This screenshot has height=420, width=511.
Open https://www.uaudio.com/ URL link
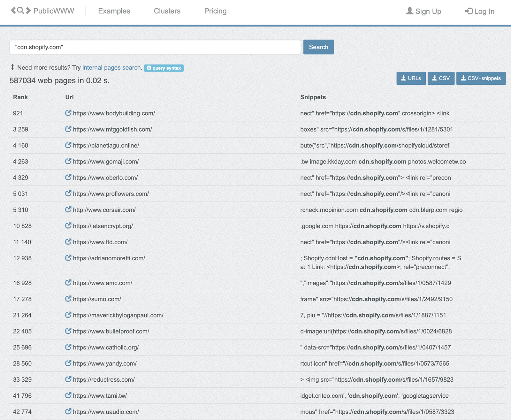[106, 412]
